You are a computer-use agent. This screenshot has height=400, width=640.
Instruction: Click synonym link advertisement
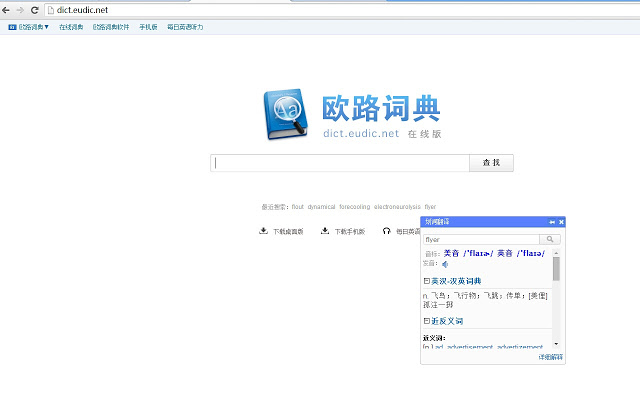(470, 347)
